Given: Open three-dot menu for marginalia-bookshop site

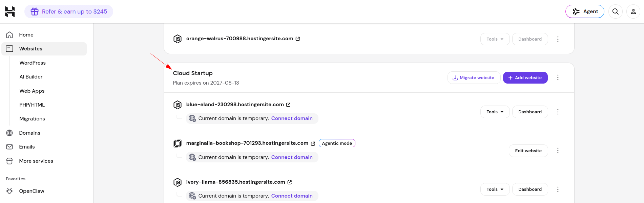Looking at the screenshot, I should click(558, 151).
